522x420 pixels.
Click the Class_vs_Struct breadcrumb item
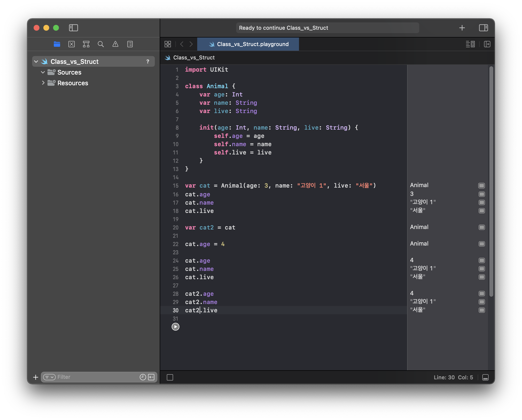tap(194, 58)
